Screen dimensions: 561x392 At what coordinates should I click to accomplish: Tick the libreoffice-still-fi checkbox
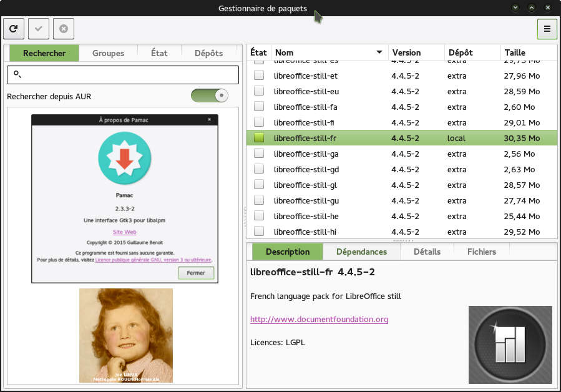coord(259,122)
